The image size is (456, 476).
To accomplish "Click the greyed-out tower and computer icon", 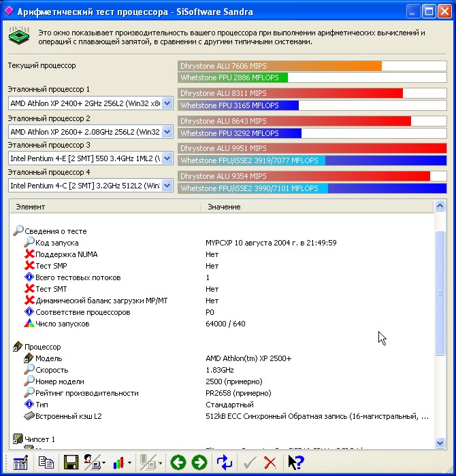I will coord(148,462).
